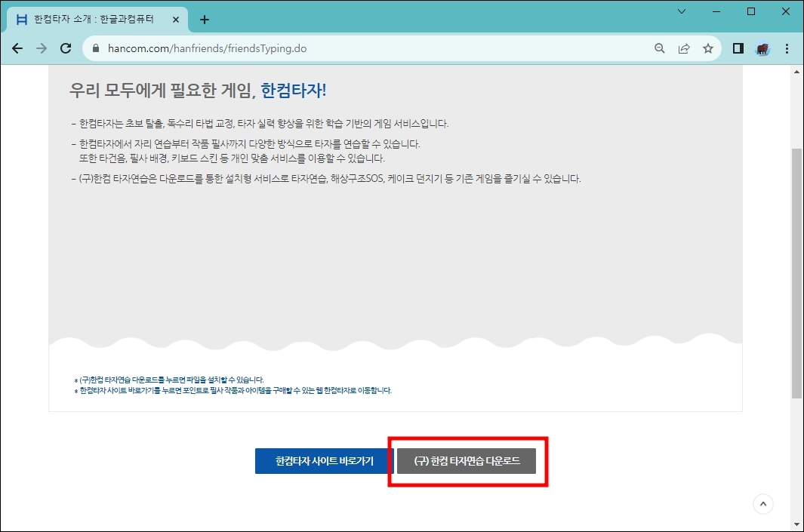Screen dimensions: 804x532
Task: Go back to the previous page
Action: click(x=17, y=48)
